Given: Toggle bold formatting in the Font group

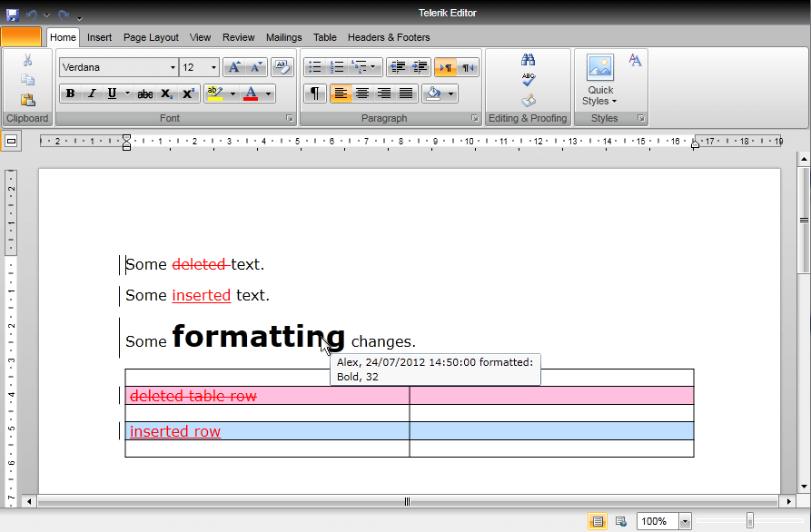Looking at the screenshot, I should click(x=70, y=94).
